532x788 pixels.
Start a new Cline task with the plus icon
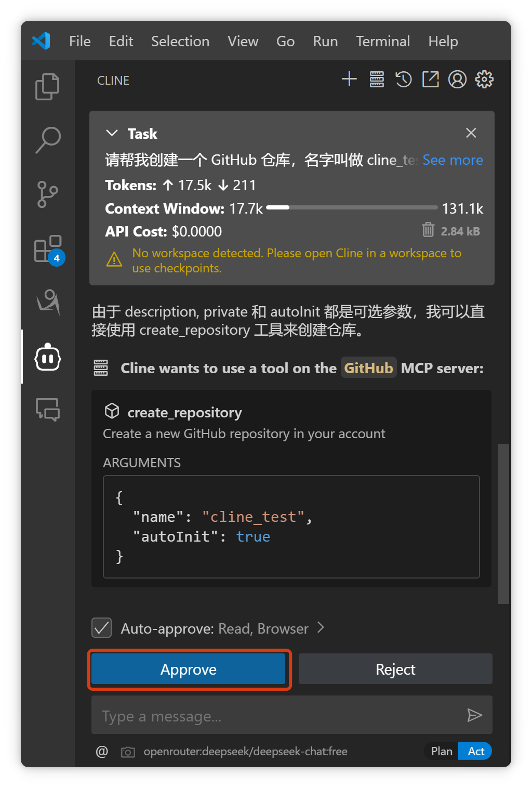(349, 80)
